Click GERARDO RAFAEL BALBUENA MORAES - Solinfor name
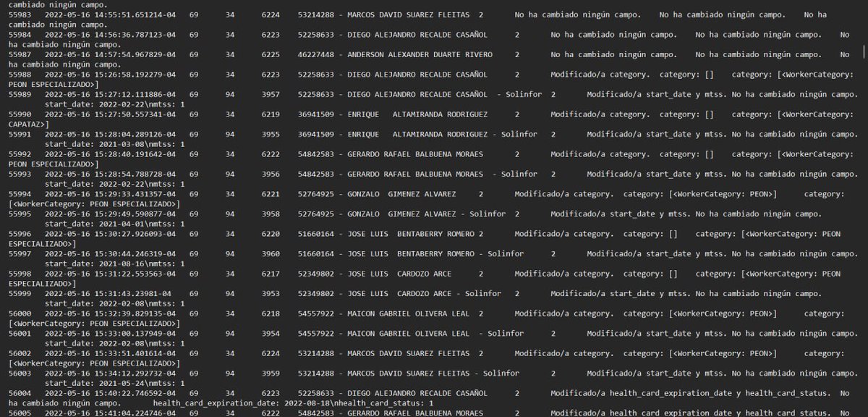 coord(442,174)
